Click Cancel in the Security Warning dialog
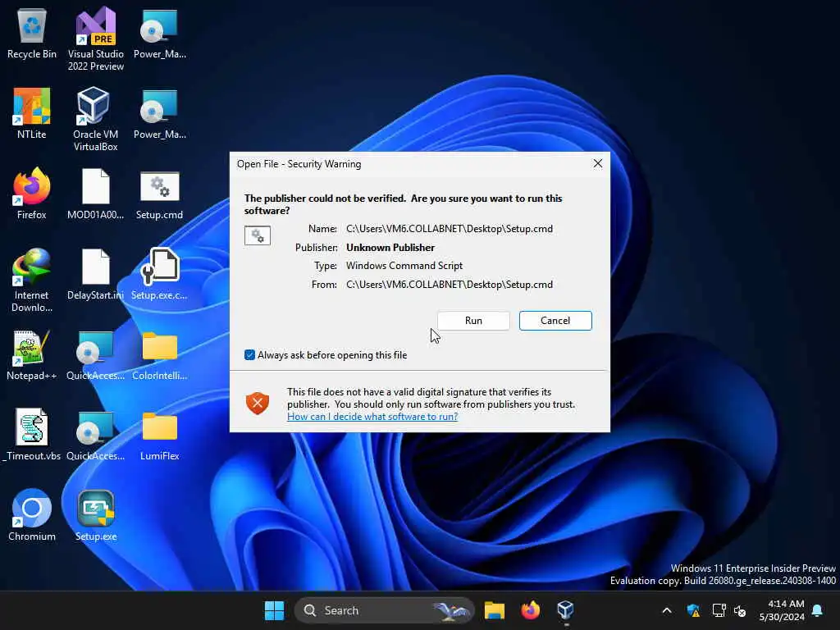This screenshot has height=630, width=840. [x=555, y=321]
